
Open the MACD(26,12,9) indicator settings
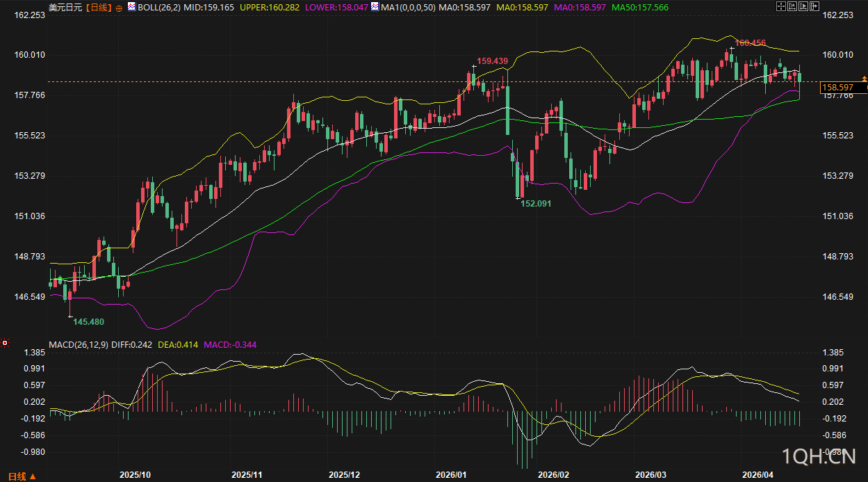coord(79,344)
